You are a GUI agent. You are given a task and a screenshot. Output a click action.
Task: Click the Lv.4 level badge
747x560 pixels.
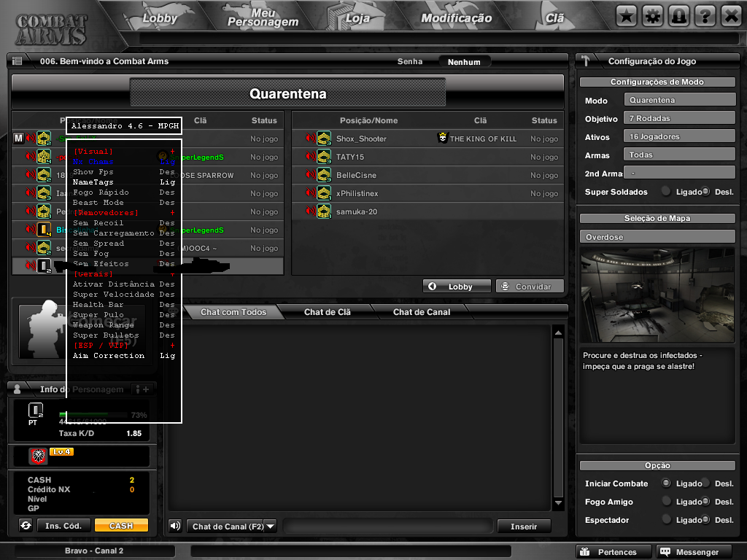click(61, 451)
